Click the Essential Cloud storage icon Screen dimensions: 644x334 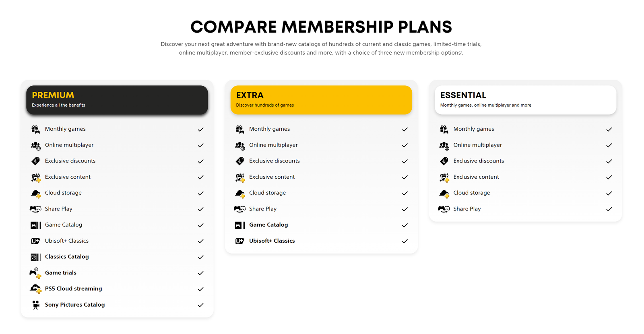point(444,193)
